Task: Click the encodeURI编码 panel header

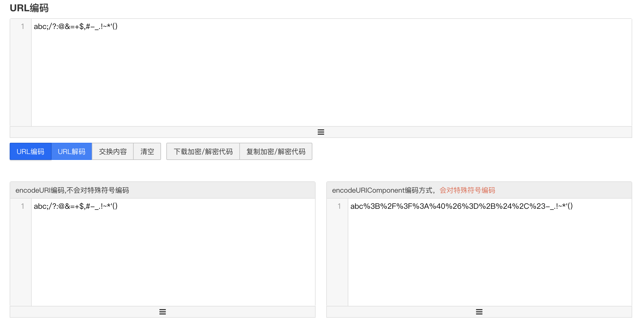Action: pos(72,190)
